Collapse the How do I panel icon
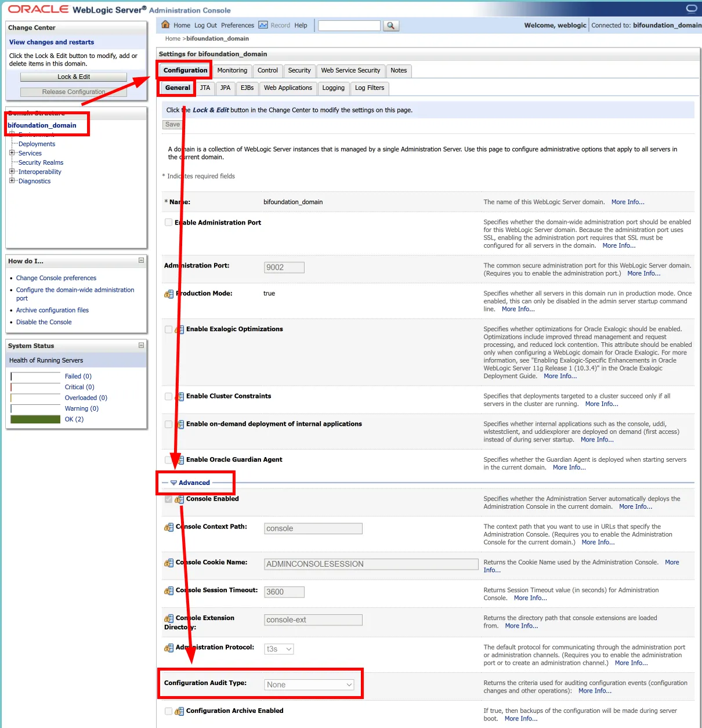The width and height of the screenshot is (702, 728). 141,260
